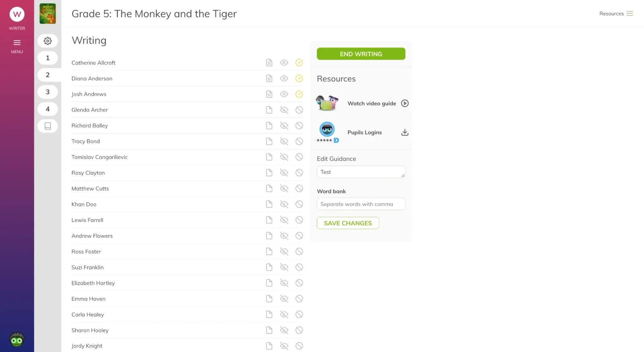The height and width of the screenshot is (352, 644).
Task: Go to step 2 in the sidebar
Action: [47, 75]
